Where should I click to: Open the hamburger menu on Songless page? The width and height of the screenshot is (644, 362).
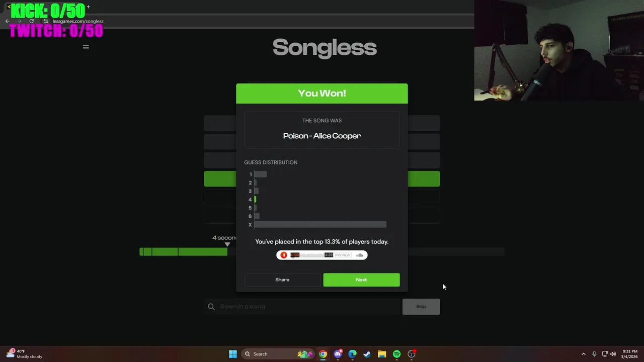[x=86, y=47]
